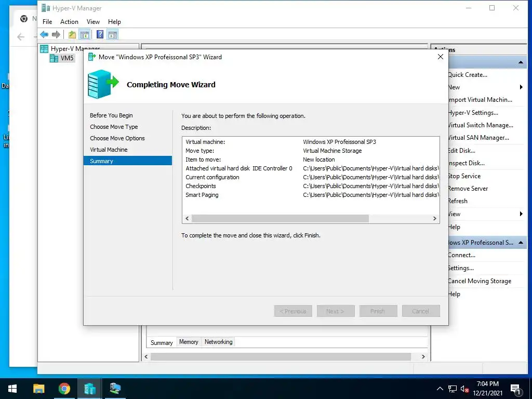The height and width of the screenshot is (399, 532).
Task: Click left arrow of the description scrollbar
Action: pos(187,219)
